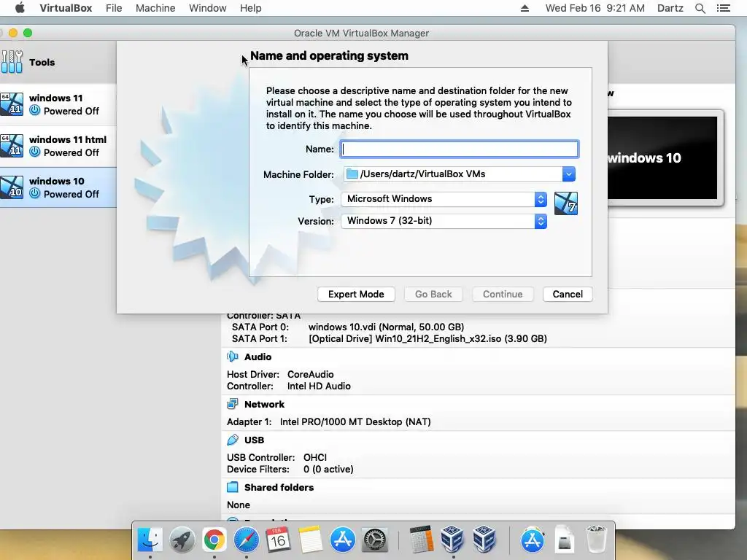
Task: Open the Machine menu
Action: click(155, 8)
